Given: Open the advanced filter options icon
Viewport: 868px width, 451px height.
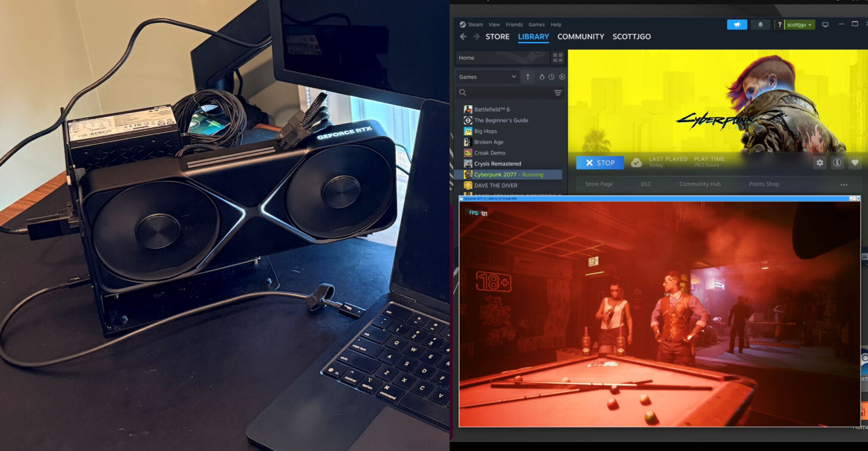Looking at the screenshot, I should click(558, 92).
